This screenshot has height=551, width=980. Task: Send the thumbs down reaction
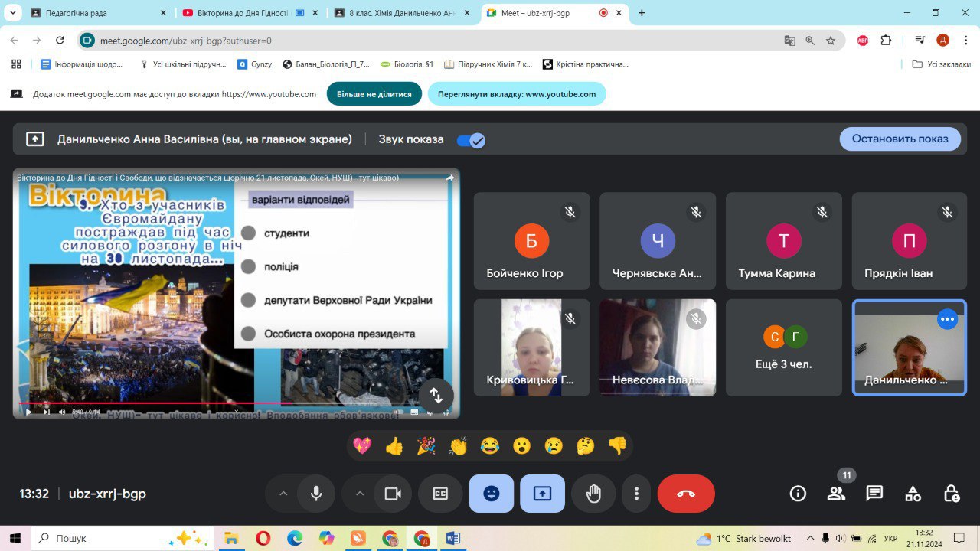point(617,445)
